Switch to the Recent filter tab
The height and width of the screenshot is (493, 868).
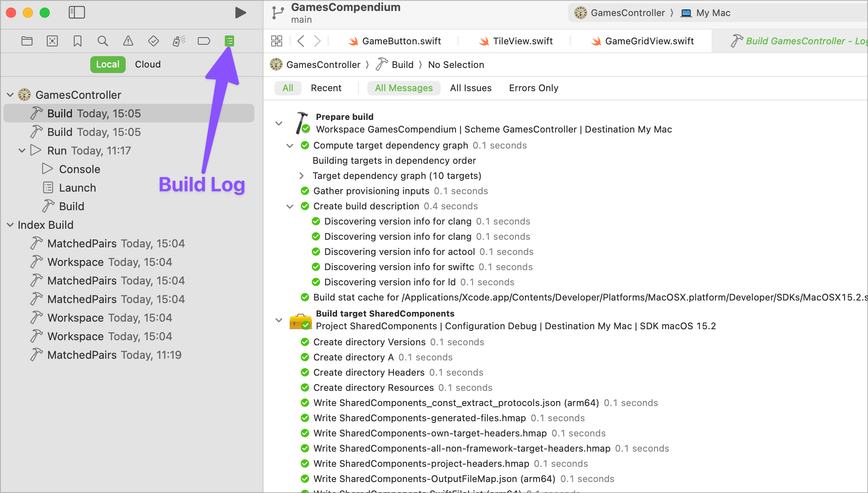pyautogui.click(x=327, y=88)
